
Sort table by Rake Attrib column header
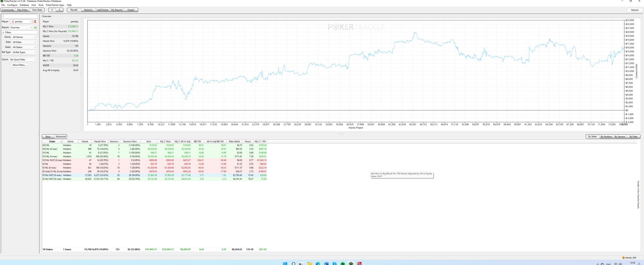[x=234, y=142]
